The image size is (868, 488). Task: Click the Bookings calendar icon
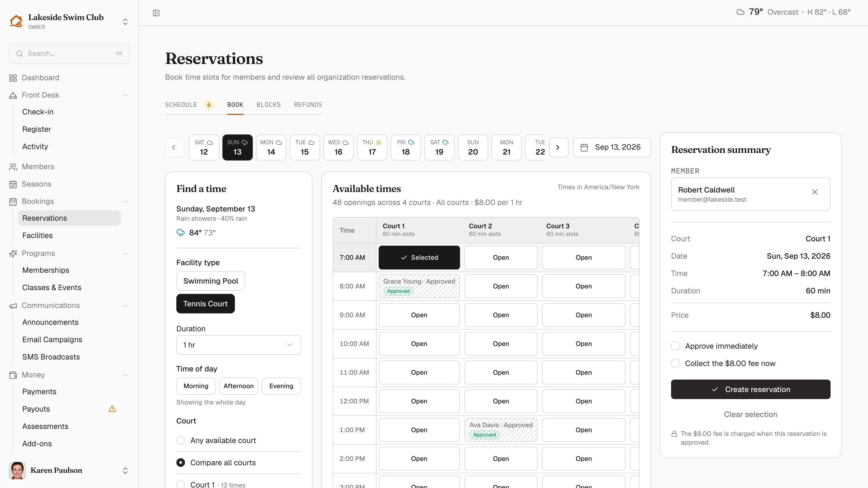[13, 201]
